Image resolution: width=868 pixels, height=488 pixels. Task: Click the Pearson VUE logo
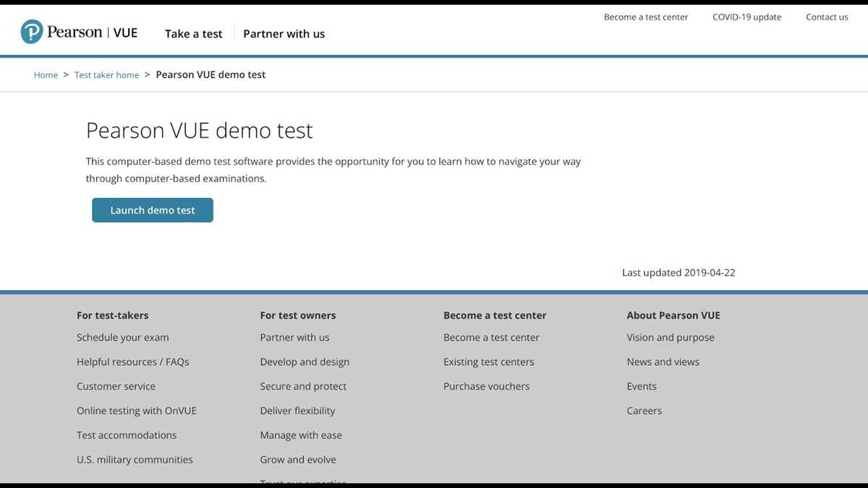[79, 32]
